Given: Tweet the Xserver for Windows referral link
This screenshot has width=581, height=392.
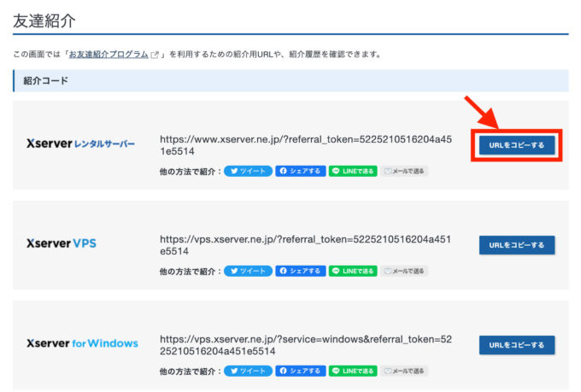Looking at the screenshot, I should pos(248,371).
